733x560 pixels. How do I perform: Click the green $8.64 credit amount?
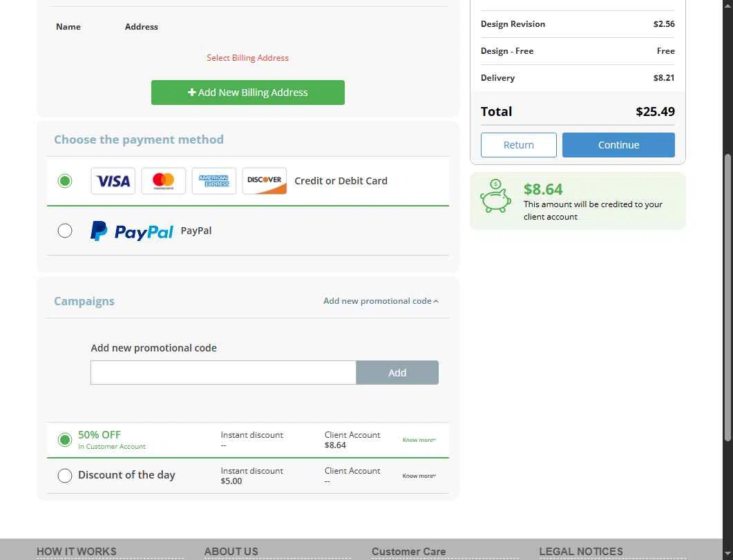(x=543, y=189)
